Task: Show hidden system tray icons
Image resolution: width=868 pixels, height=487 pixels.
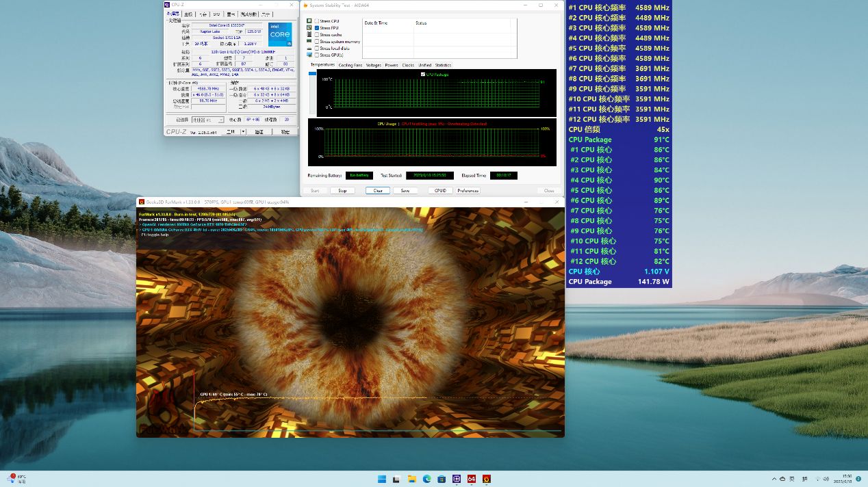Action: (774, 479)
